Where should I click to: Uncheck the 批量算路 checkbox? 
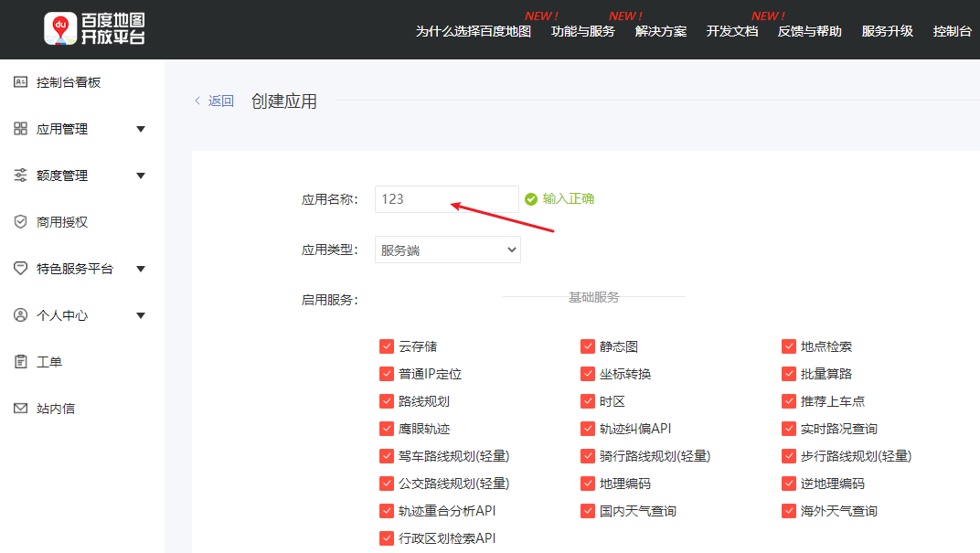(789, 374)
